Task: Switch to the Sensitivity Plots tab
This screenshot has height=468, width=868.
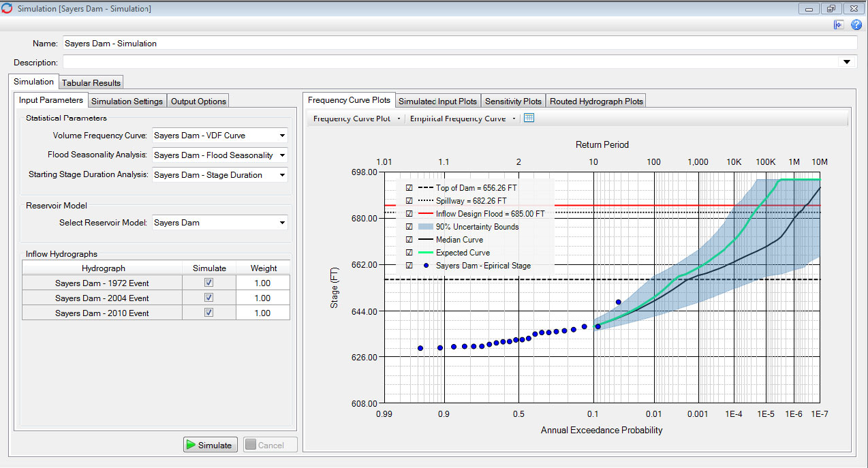Action: 513,100
